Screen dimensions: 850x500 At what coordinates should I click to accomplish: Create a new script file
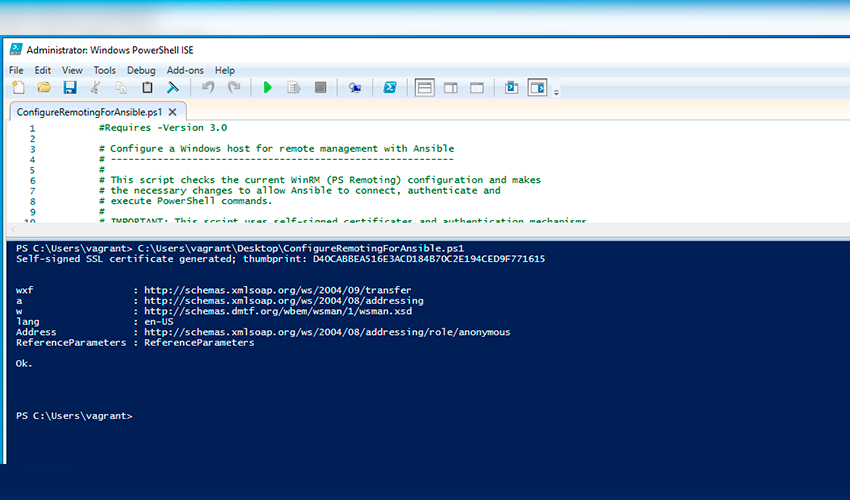click(18, 87)
